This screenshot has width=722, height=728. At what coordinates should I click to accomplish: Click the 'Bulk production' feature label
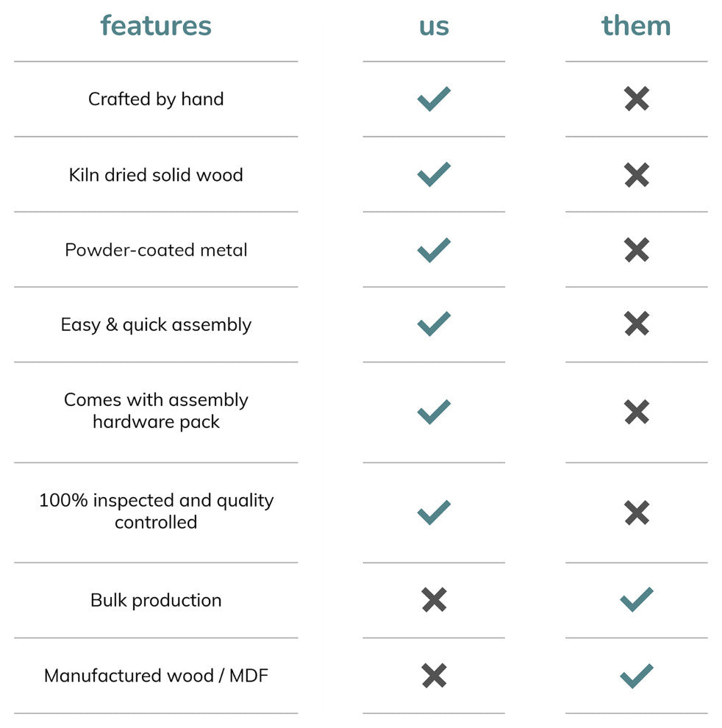pyautogui.click(x=156, y=600)
